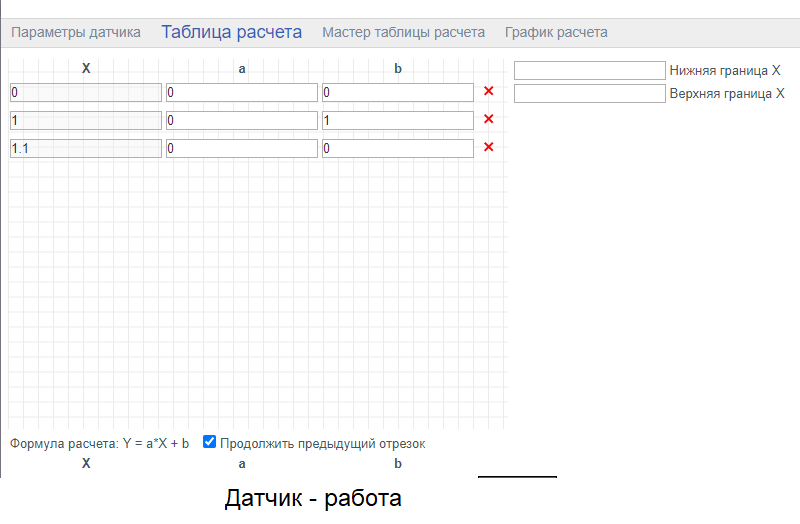
Task: Click the 'Нижняя граница X' input field
Action: pos(589,70)
